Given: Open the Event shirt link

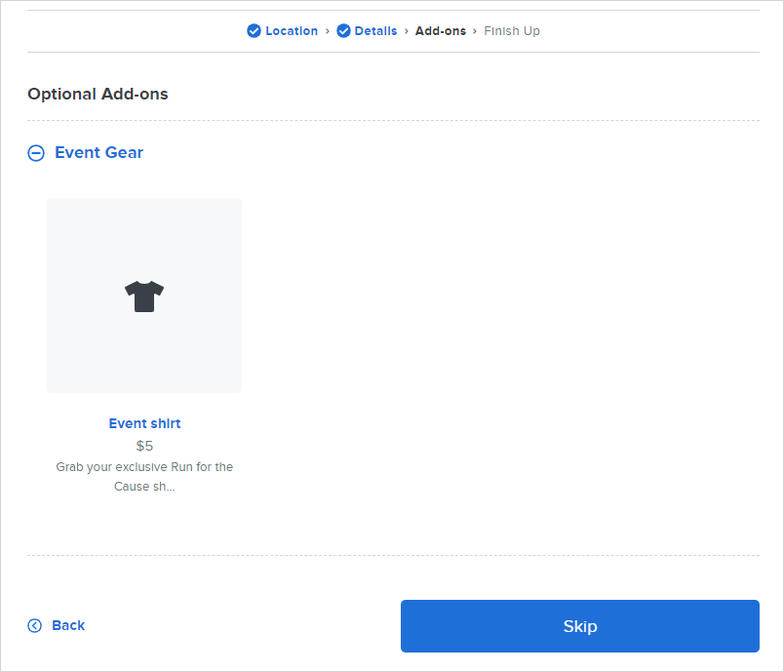Looking at the screenshot, I should pos(144,423).
